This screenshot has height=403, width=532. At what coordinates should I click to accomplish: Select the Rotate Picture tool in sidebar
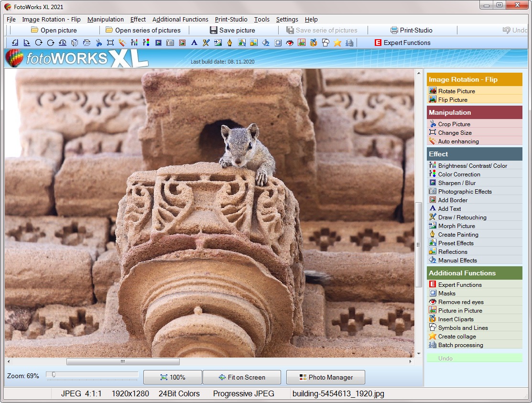point(453,91)
